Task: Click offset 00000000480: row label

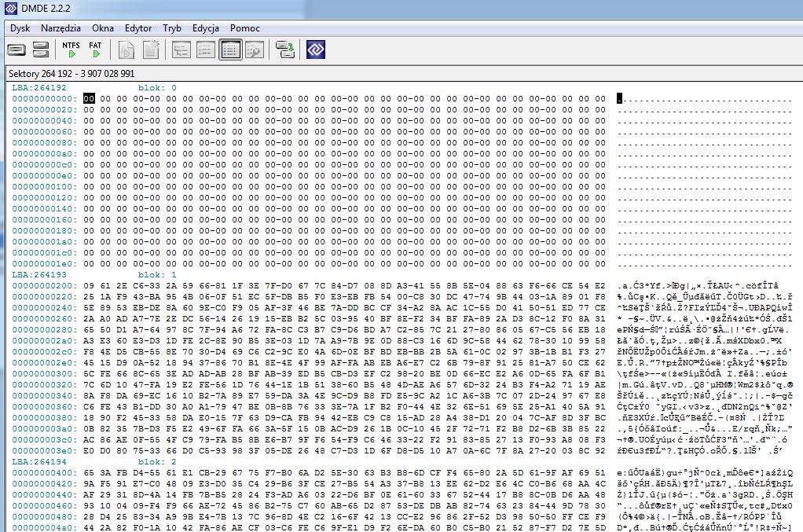Action: pyautogui.click(x=45, y=516)
